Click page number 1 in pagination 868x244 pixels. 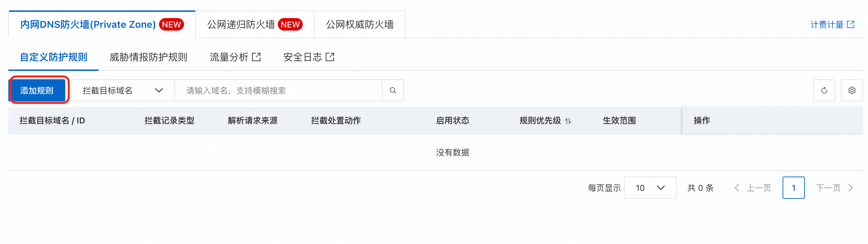(793, 188)
